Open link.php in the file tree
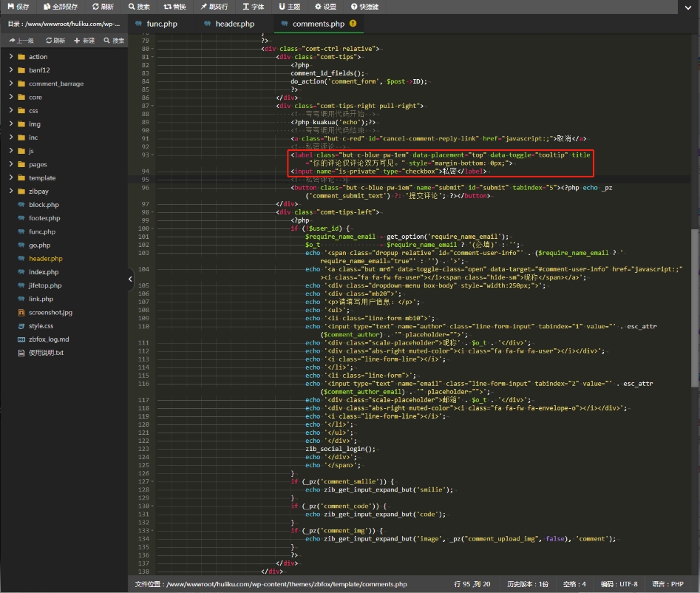This screenshot has width=700, height=593. [x=41, y=299]
